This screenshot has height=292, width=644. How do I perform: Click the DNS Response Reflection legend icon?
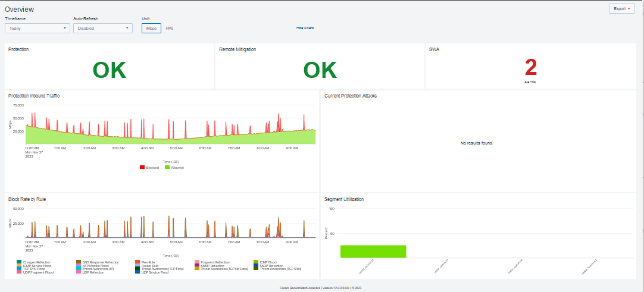[x=79, y=262]
